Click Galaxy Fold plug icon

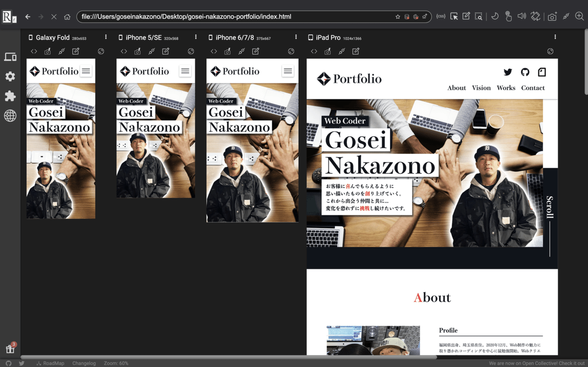(61, 51)
